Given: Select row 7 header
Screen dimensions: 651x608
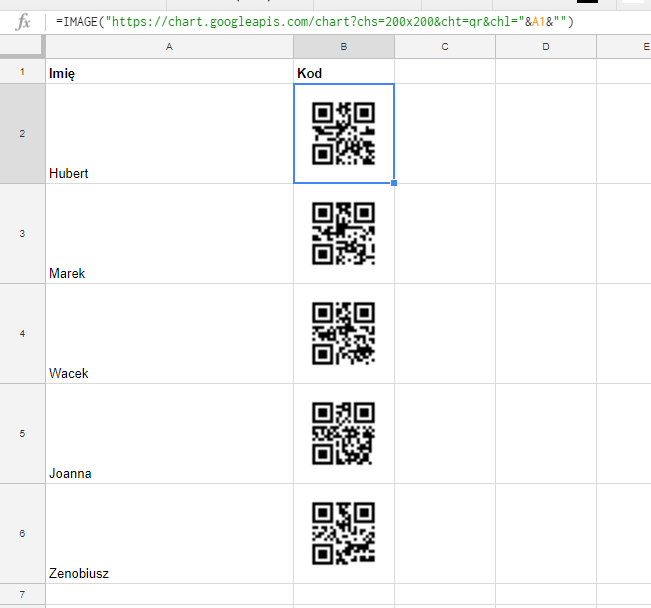Looking at the screenshot, I should click(22, 594).
